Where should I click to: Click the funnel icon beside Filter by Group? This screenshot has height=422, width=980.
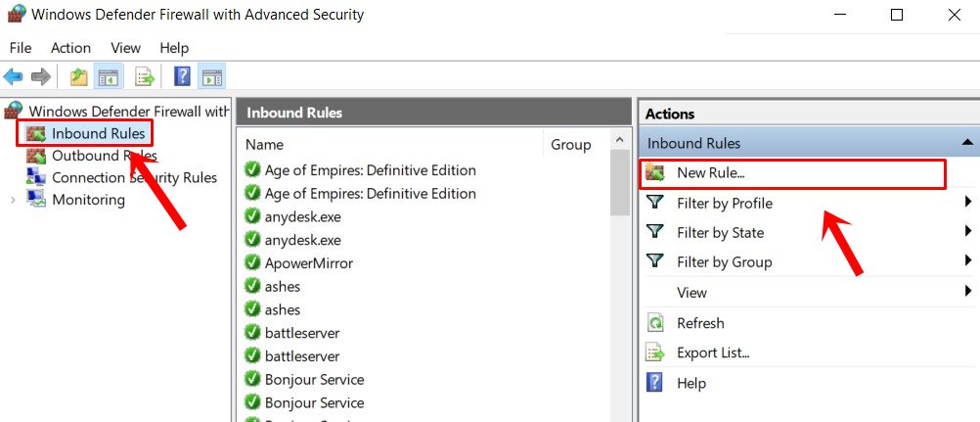point(654,261)
